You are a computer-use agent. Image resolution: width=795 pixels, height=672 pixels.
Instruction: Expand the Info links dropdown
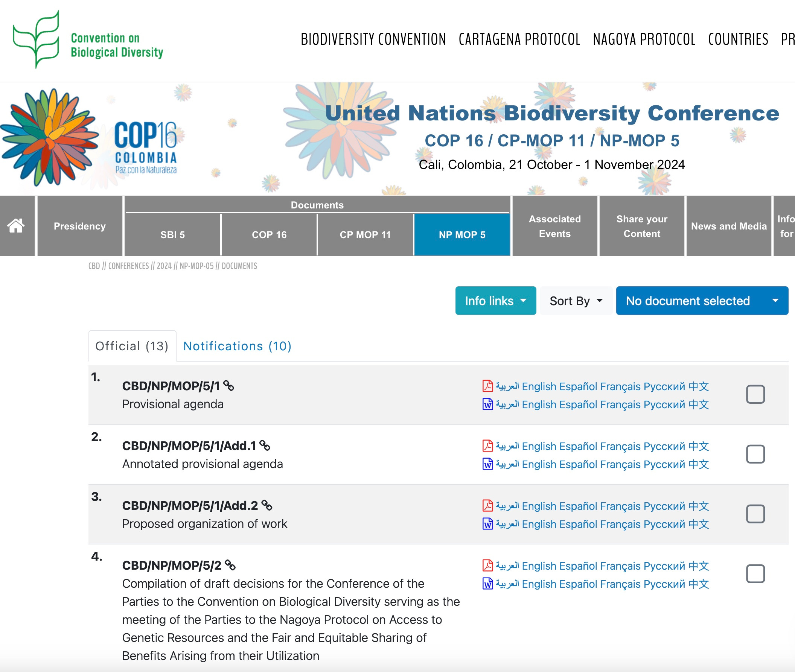point(495,301)
